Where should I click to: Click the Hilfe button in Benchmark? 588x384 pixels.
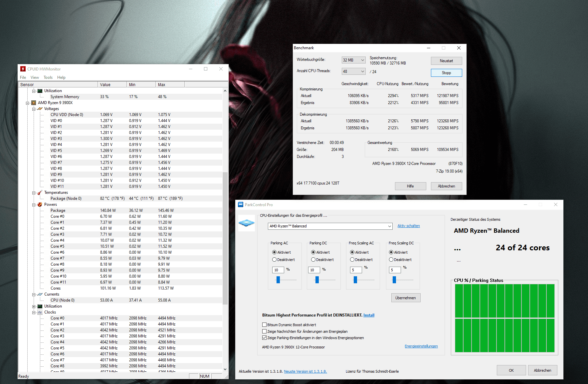410,186
